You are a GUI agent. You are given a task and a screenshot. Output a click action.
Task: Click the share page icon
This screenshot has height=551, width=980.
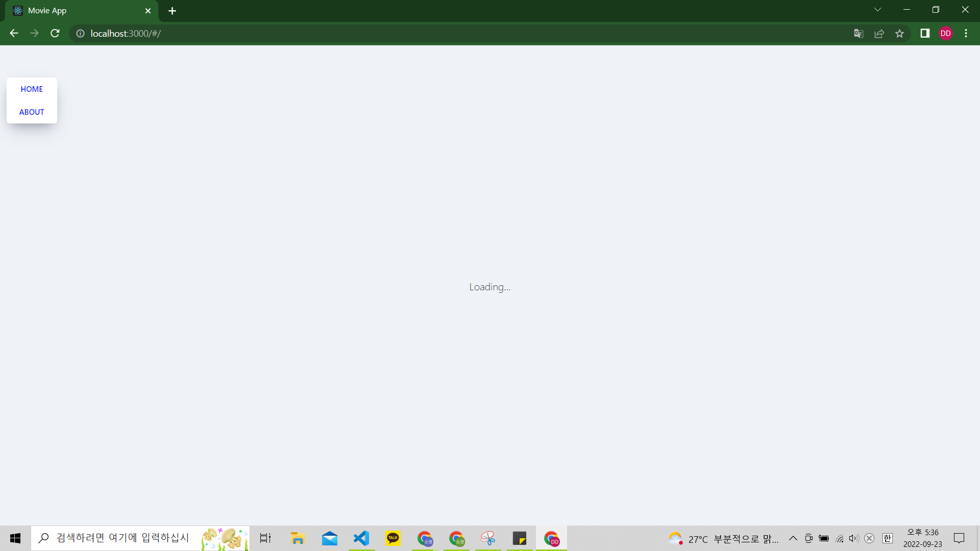[x=879, y=34]
